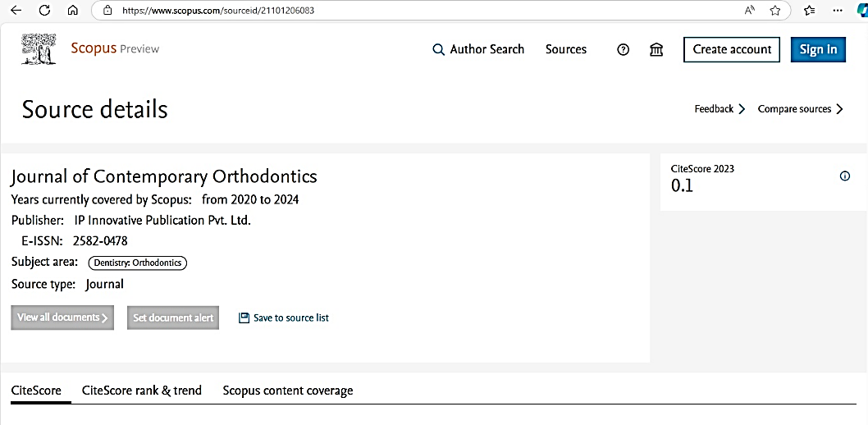Click the CiteScore value 0.1

(x=682, y=186)
